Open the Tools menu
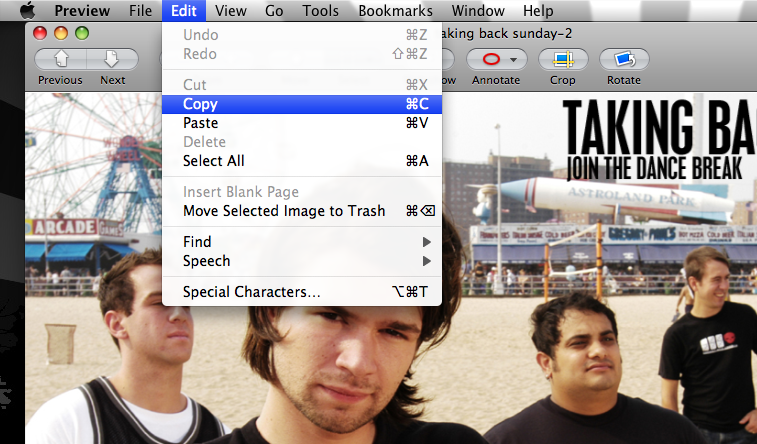 pos(321,10)
